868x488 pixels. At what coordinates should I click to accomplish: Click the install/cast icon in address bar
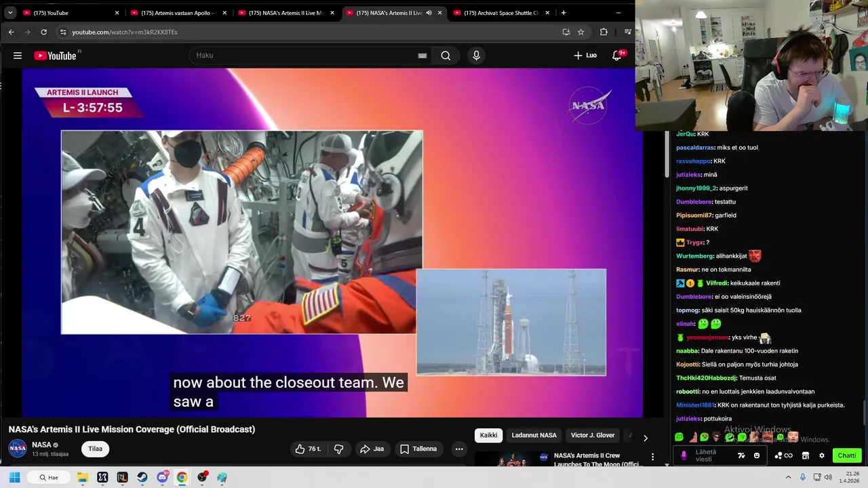[x=566, y=32]
